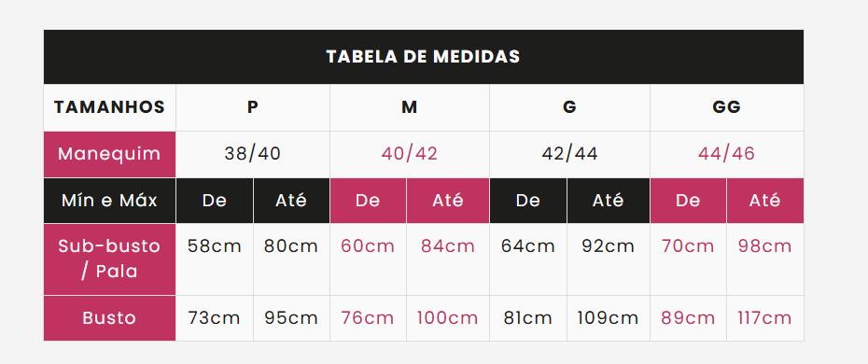868x364 pixels.
Task: Click the Busto row label
Action: point(109,318)
